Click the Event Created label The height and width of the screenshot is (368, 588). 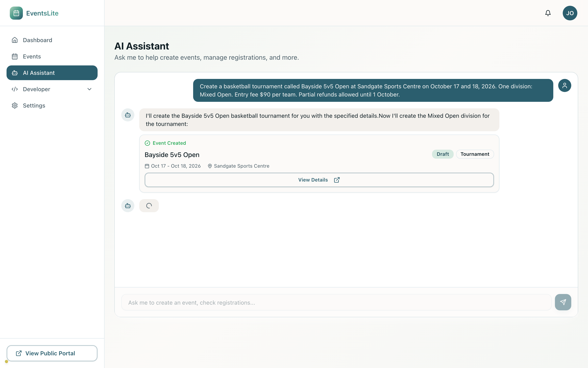pyautogui.click(x=169, y=143)
